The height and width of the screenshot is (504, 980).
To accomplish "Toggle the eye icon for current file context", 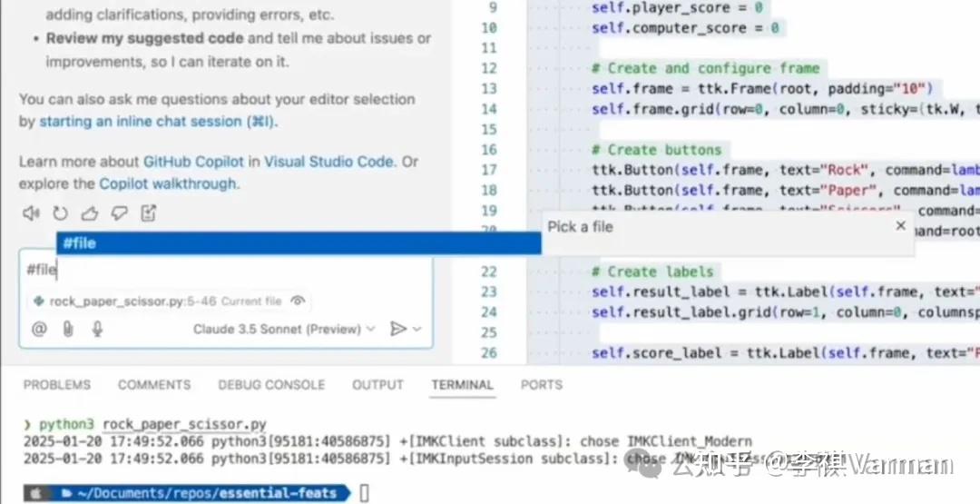I will (298, 301).
